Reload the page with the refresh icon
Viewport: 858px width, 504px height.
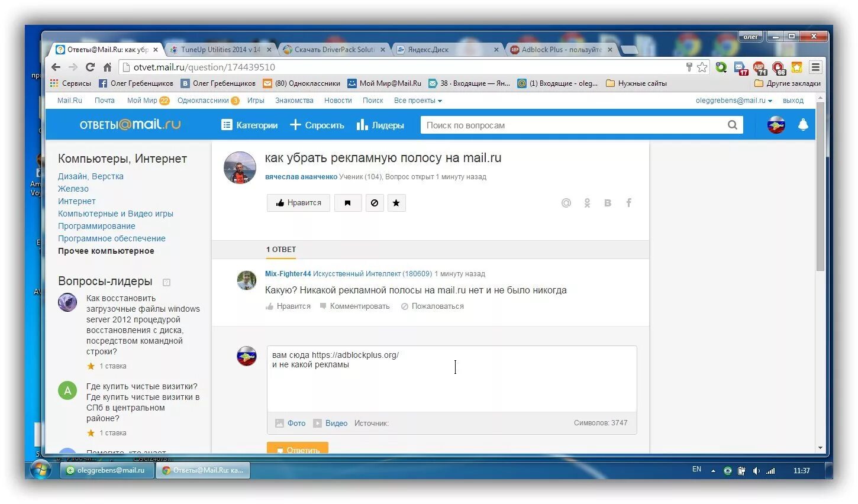click(x=90, y=67)
